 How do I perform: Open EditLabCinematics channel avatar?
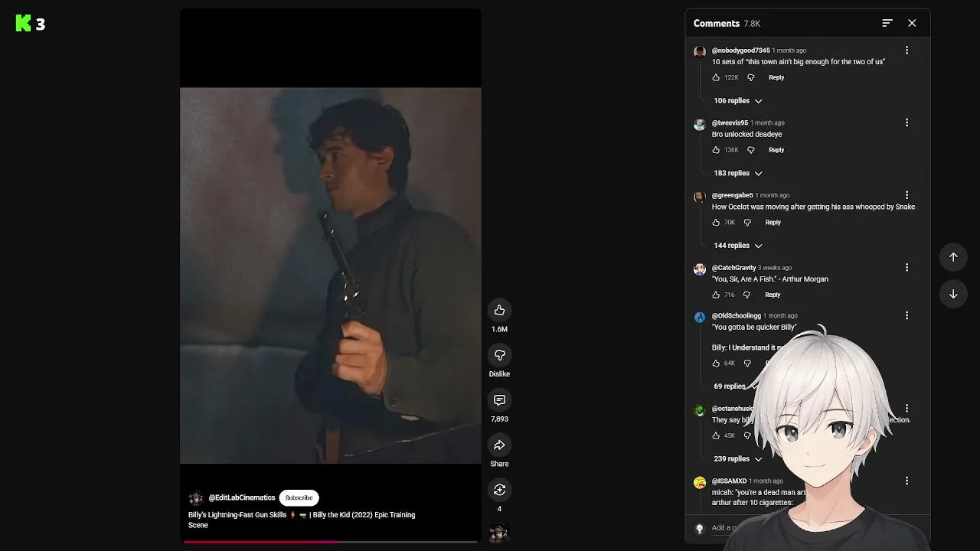(196, 497)
